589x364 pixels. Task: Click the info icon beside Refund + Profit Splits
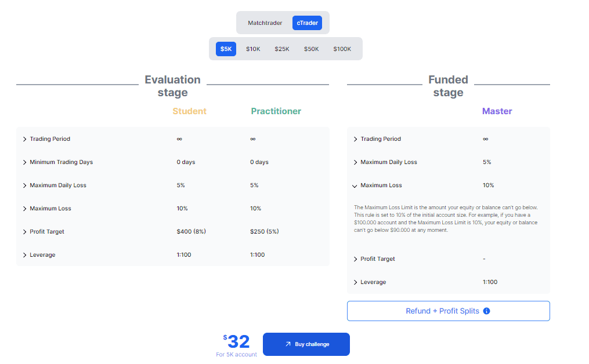click(486, 311)
